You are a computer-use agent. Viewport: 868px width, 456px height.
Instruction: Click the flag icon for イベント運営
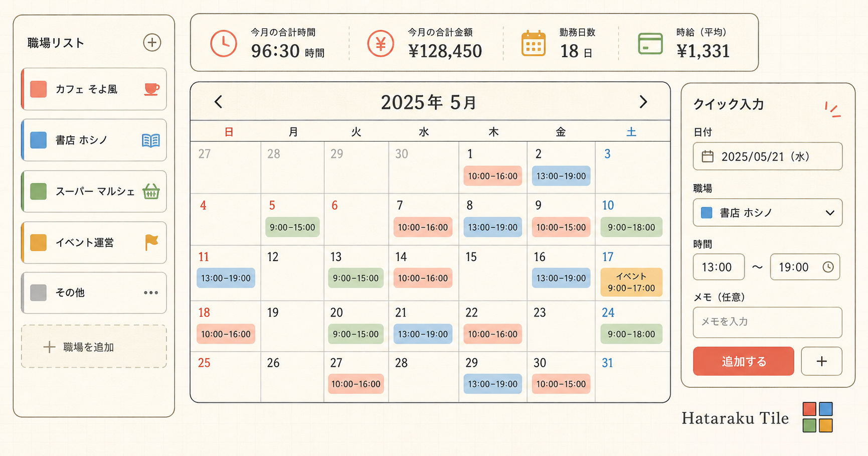pyautogui.click(x=151, y=242)
